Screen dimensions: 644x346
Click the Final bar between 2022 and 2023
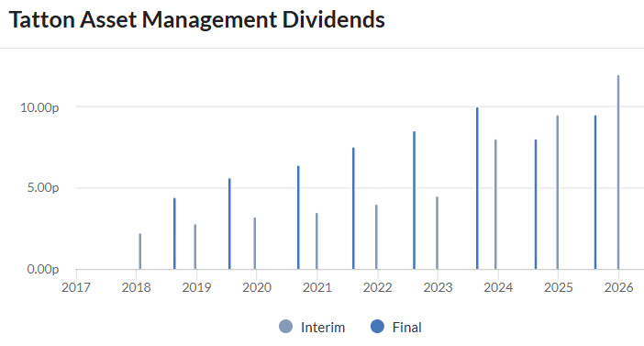click(x=414, y=200)
